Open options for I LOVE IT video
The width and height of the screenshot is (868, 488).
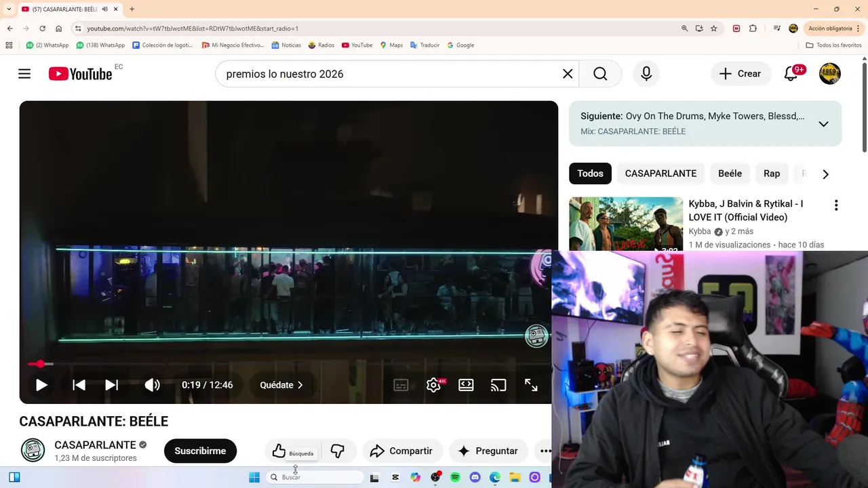point(836,205)
